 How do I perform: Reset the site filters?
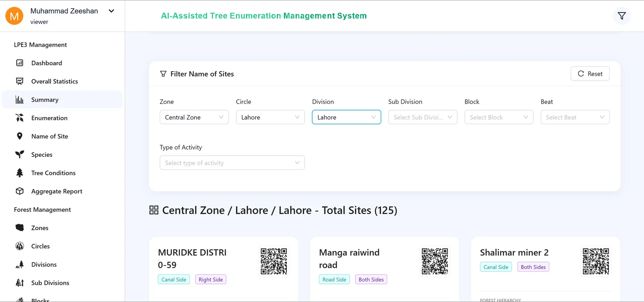pos(590,74)
